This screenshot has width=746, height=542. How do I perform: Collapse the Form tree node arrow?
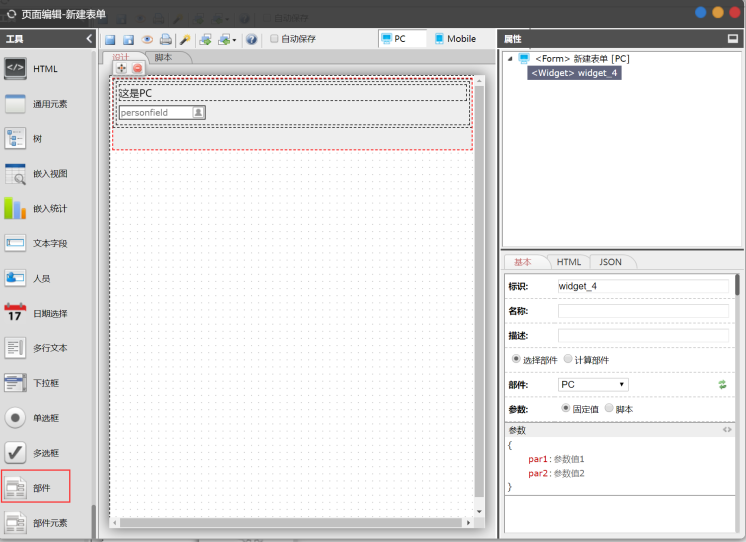click(510, 59)
